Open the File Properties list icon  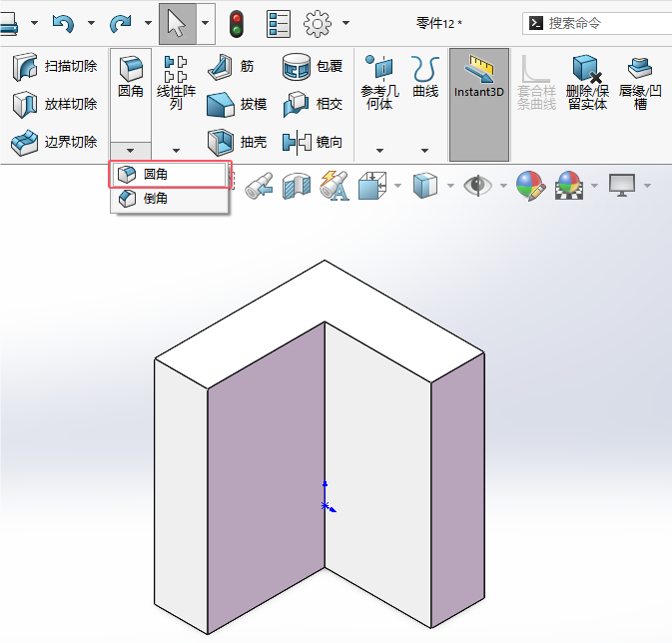tap(279, 24)
